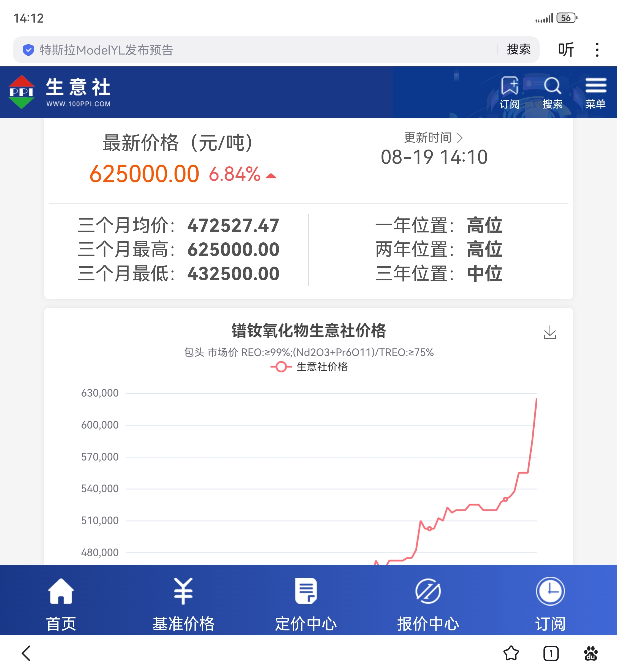Go to 首页 home tab
Viewport: 617px width, 672px height.
click(61, 604)
